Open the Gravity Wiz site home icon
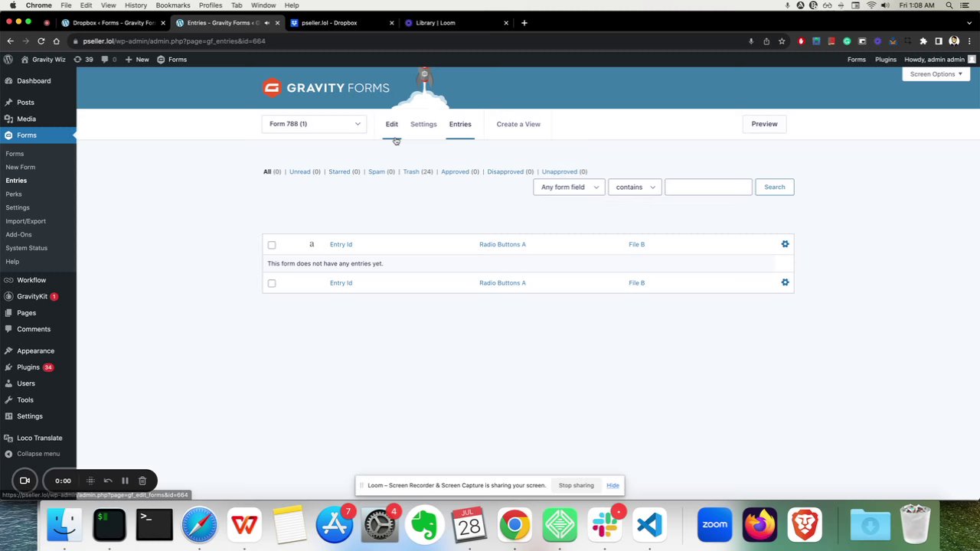 coord(43,59)
